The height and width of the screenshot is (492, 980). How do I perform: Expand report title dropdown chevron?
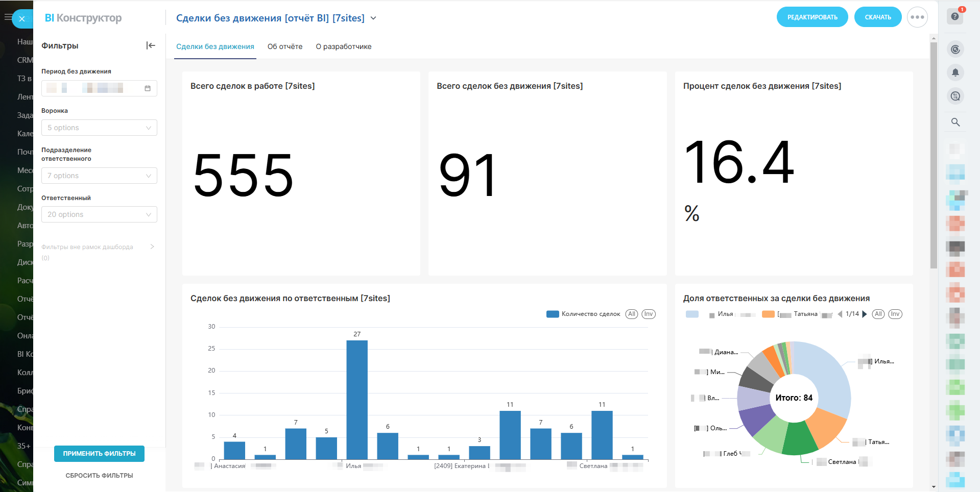tap(373, 18)
